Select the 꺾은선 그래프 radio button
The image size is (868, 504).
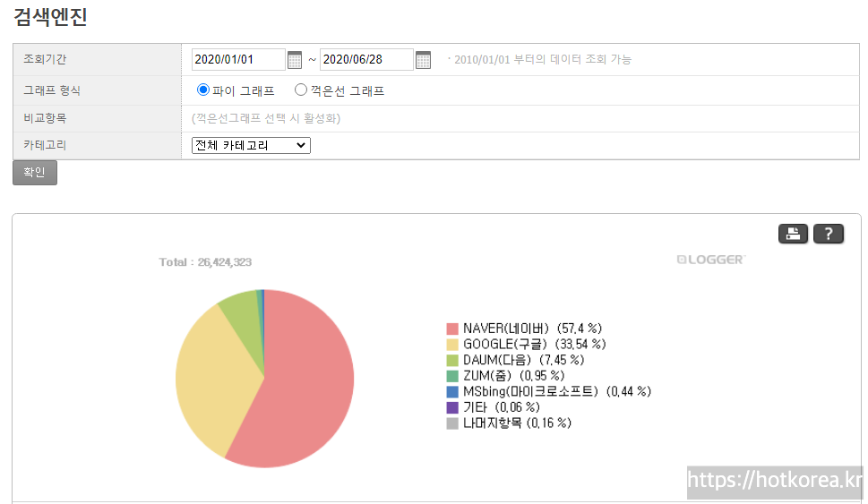[x=301, y=90]
